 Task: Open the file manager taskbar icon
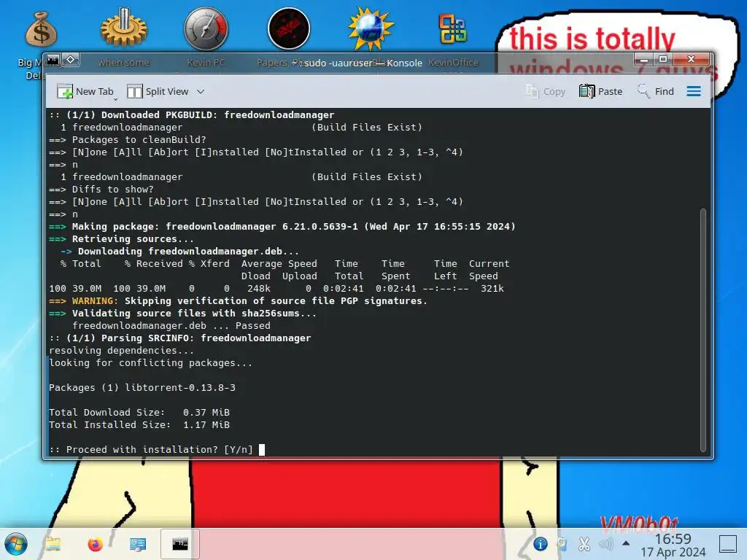[x=53, y=544]
